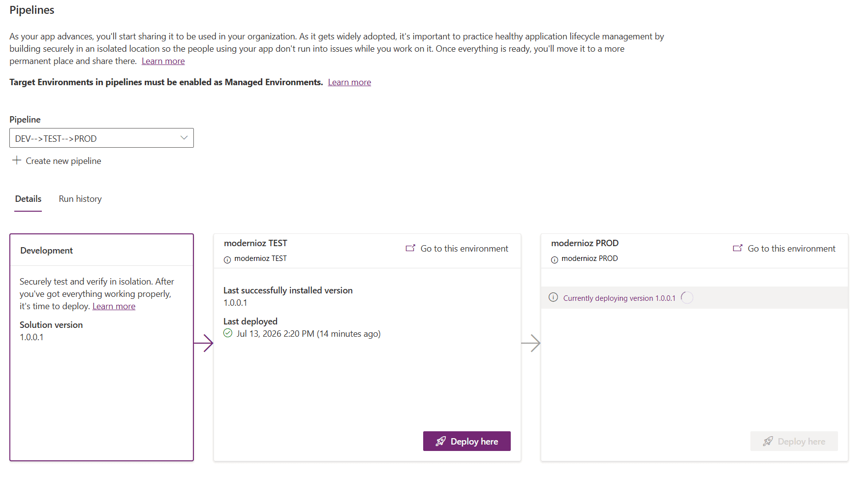The height and width of the screenshot is (481, 868).
Task: Click the purple arrow from Development to TEST
Action: point(204,343)
